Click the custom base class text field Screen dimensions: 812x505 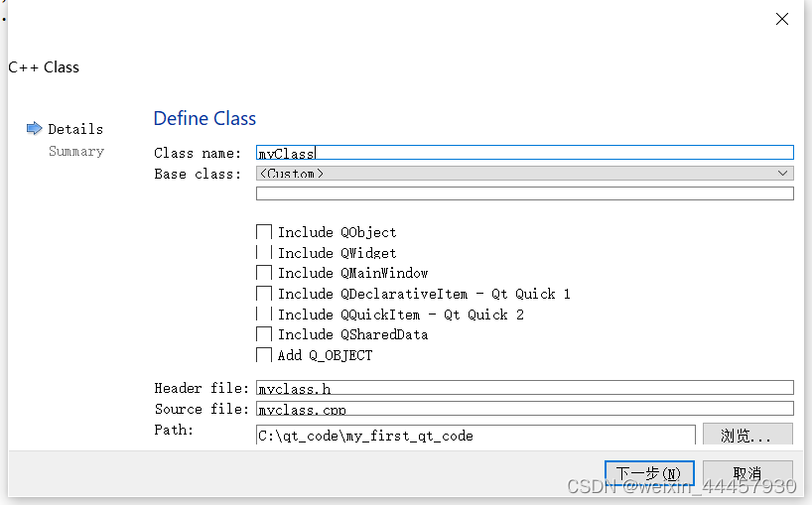point(524,193)
